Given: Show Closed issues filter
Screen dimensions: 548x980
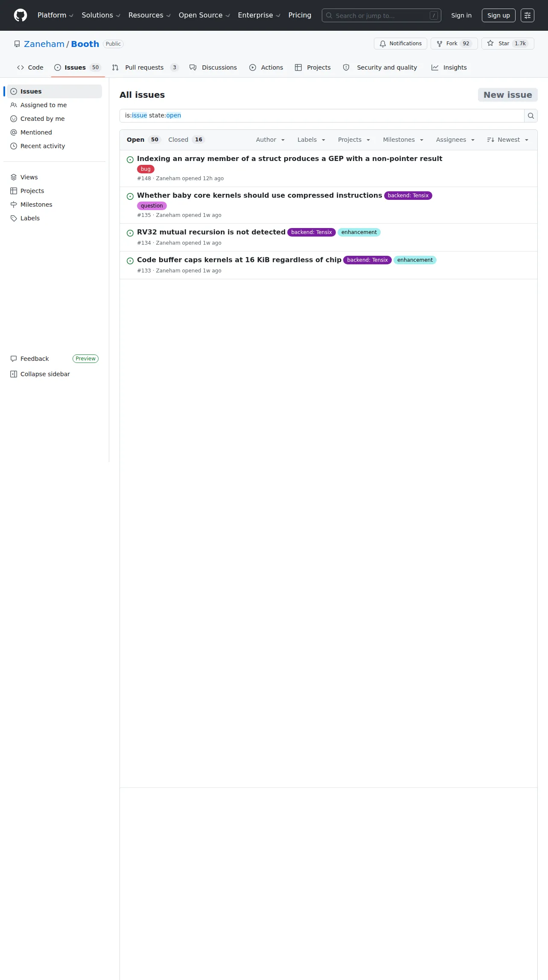Looking at the screenshot, I should tap(187, 140).
